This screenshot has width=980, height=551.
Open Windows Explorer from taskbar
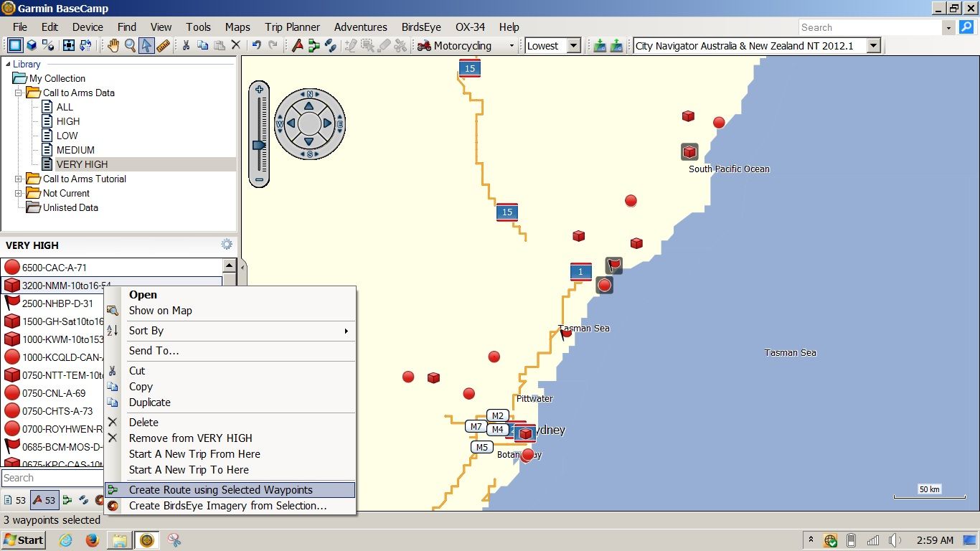[x=120, y=540]
